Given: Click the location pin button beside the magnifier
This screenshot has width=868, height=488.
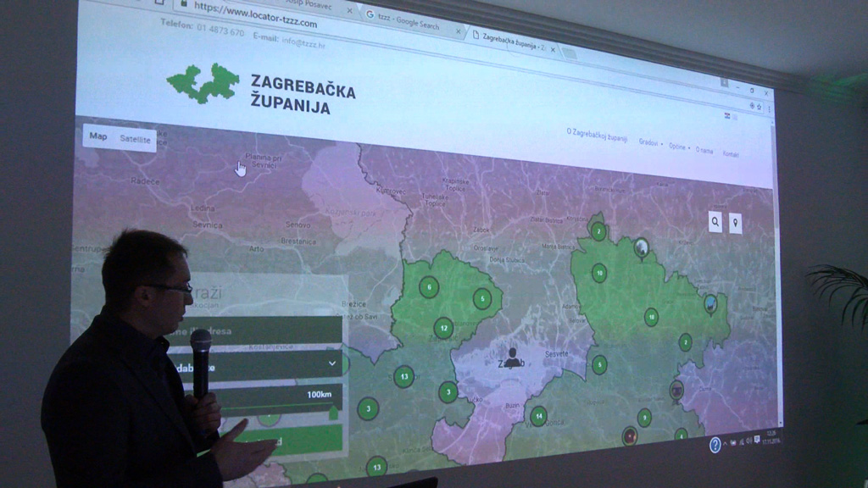Looking at the screenshot, I should [735, 224].
